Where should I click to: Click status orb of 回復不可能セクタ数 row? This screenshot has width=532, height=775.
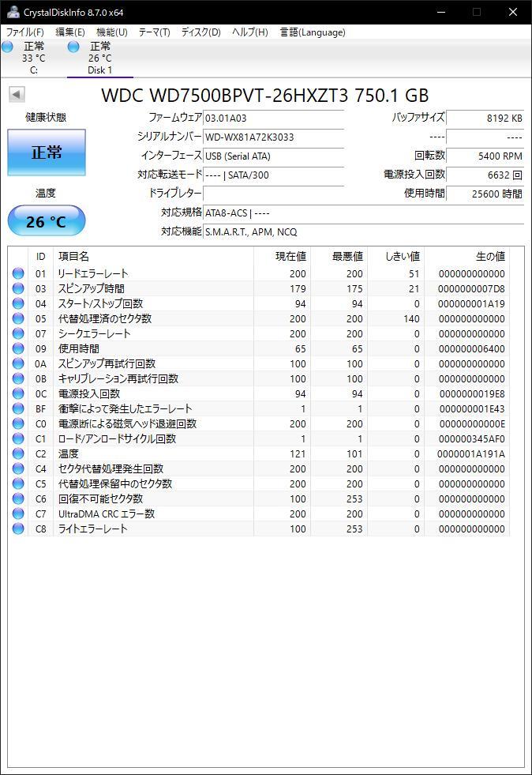click(x=18, y=498)
